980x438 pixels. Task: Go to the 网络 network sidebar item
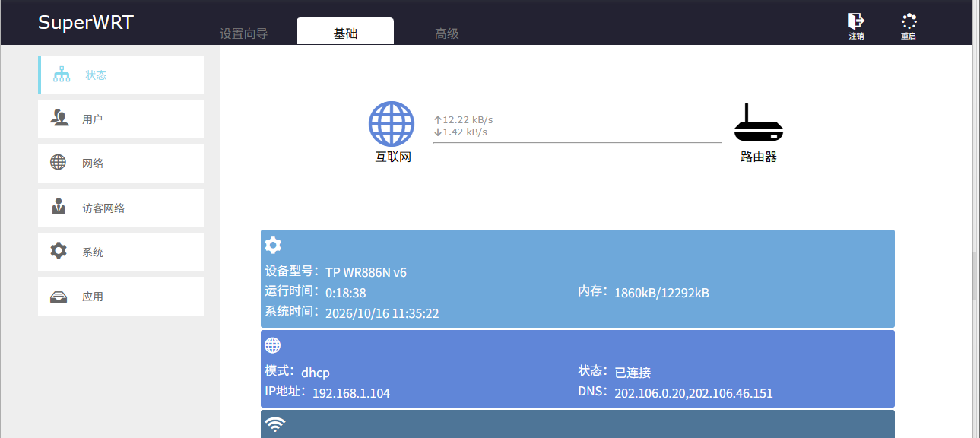tap(121, 163)
